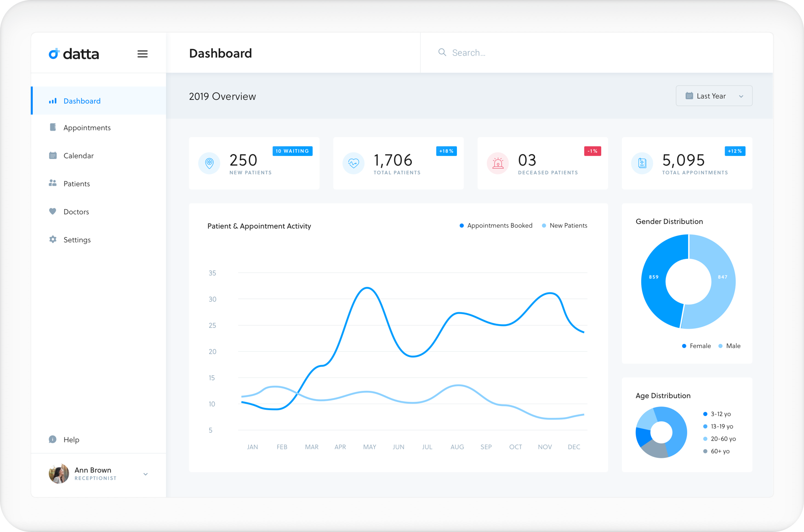804x532 pixels.
Task: Click the 1,706 Total Patients value
Action: tap(393, 160)
